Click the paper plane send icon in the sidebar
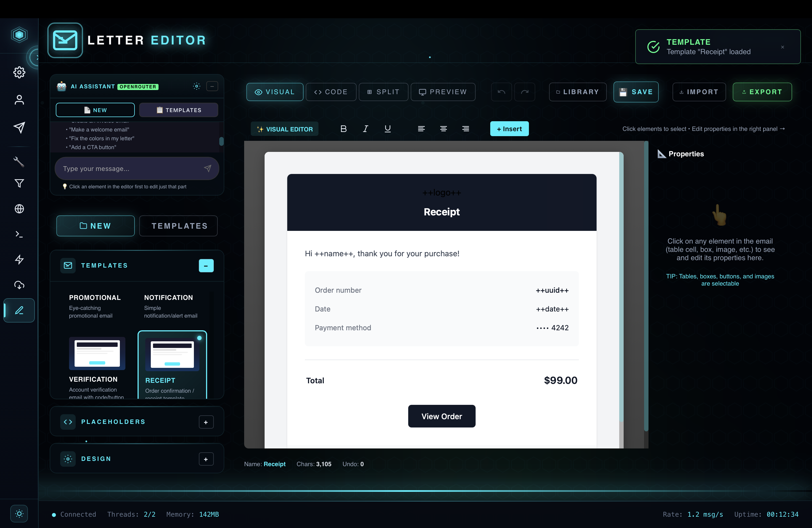 [x=19, y=127]
